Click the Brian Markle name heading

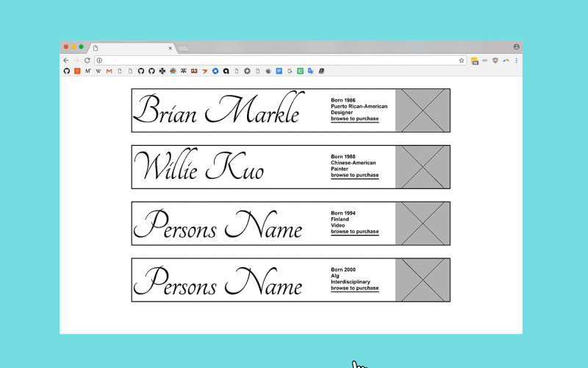click(x=218, y=108)
